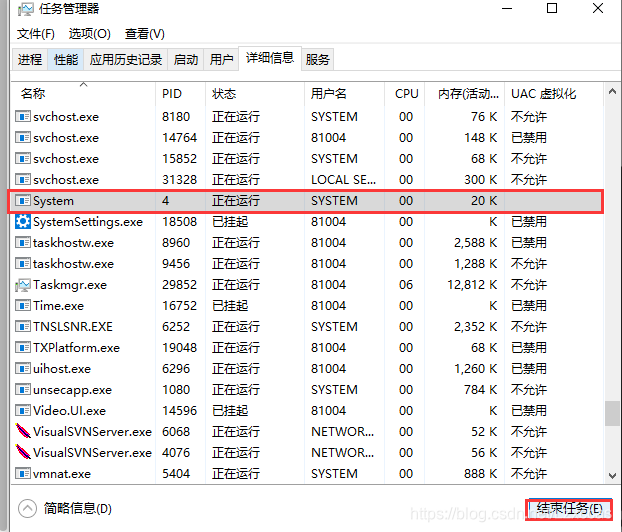
Task: Click the svchost.exe icon for PID 8180
Action: coord(23,117)
